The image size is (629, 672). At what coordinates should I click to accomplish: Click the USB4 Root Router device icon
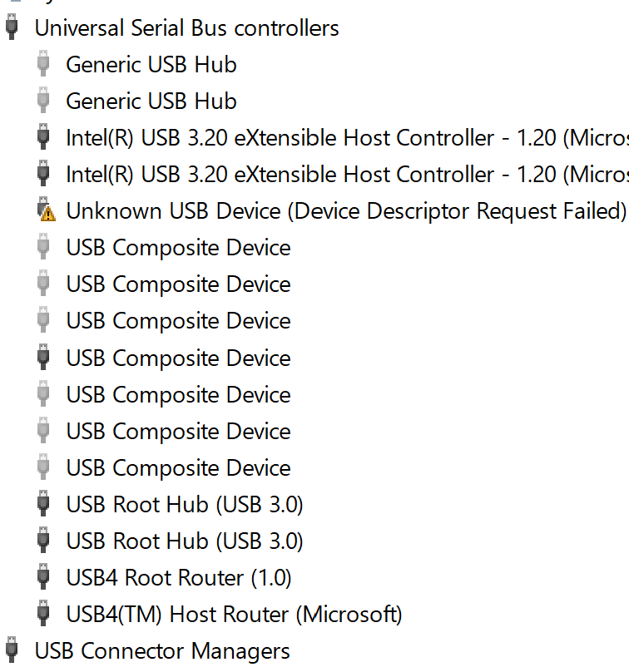(44, 577)
